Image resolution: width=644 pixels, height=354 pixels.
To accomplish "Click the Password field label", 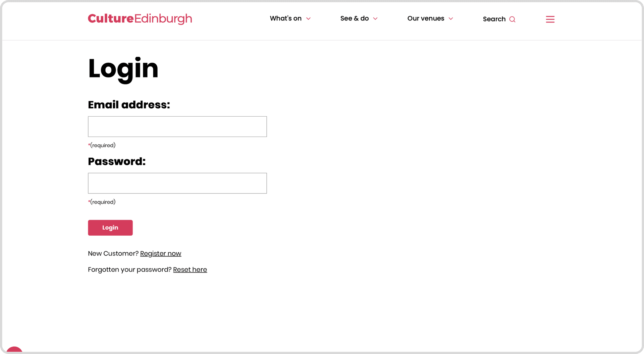I will 117,161.
